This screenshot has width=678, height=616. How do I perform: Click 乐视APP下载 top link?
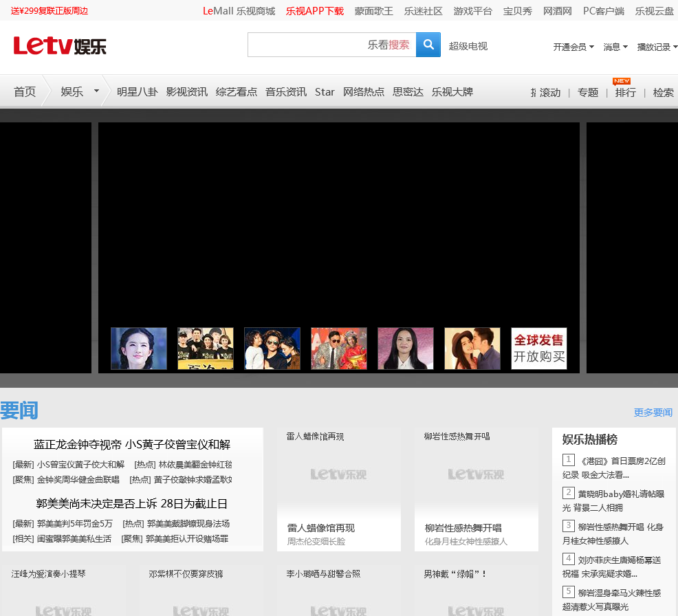[315, 11]
